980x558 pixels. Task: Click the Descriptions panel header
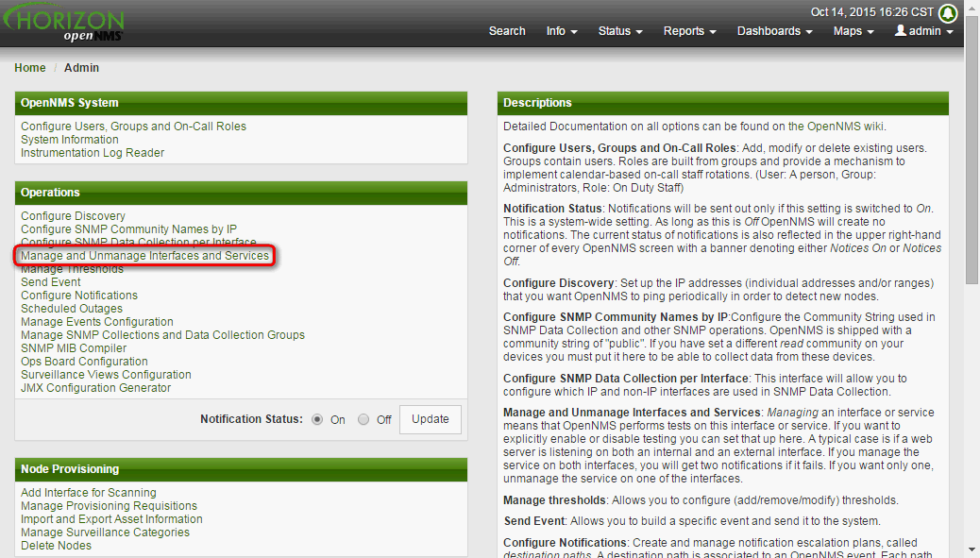[x=722, y=103]
